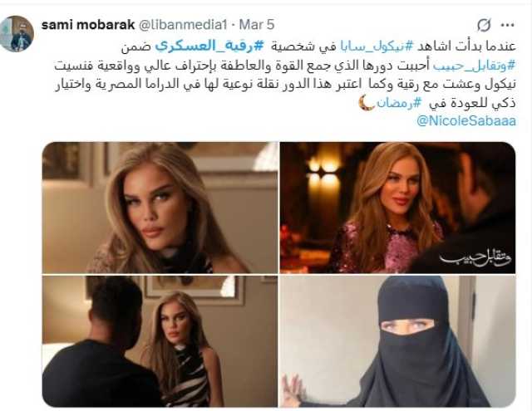532x411 pixels.
Task: Open the close-up blonde woman photo
Action: click(160, 208)
